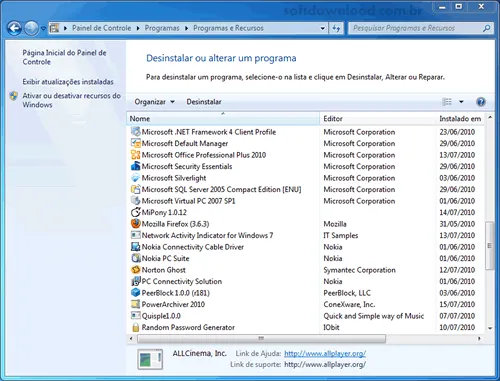
Task: Click the Microsoft Default Manager icon
Action: pyautogui.click(x=135, y=143)
